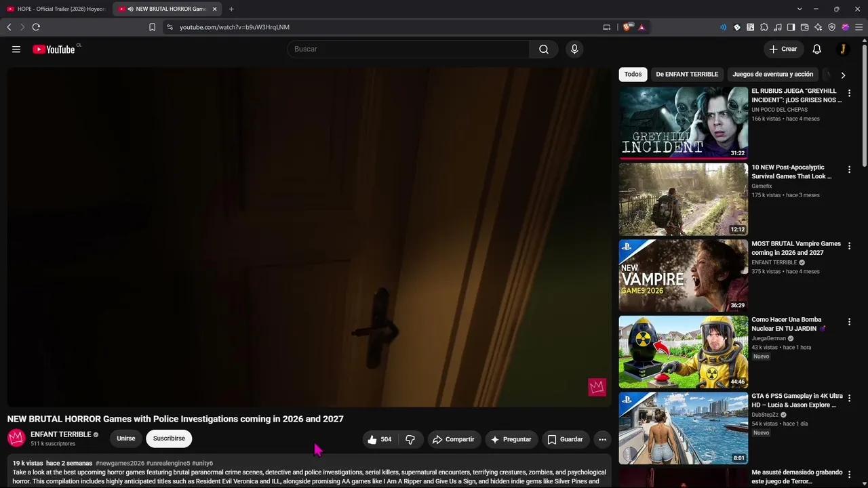Open a new browser tab
The image size is (868, 488).
coord(231,9)
